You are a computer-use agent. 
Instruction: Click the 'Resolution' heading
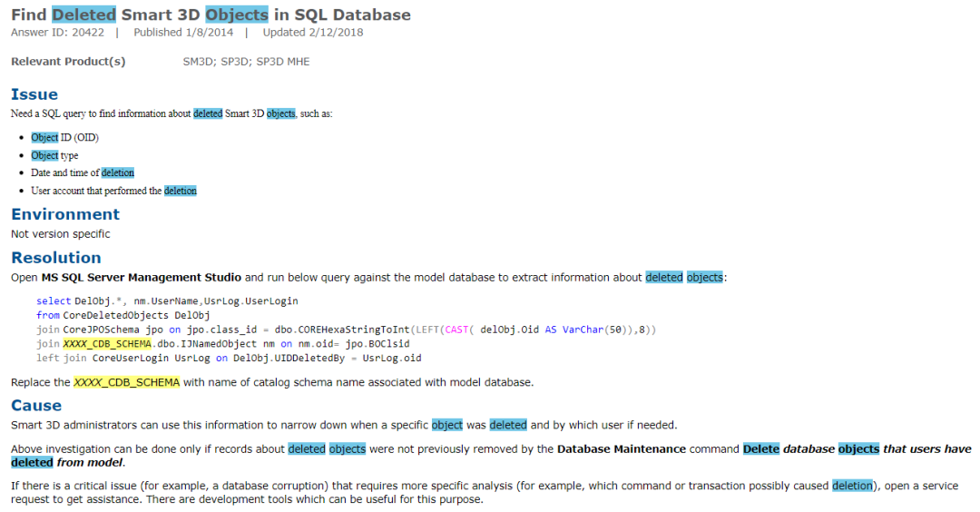click(x=56, y=258)
